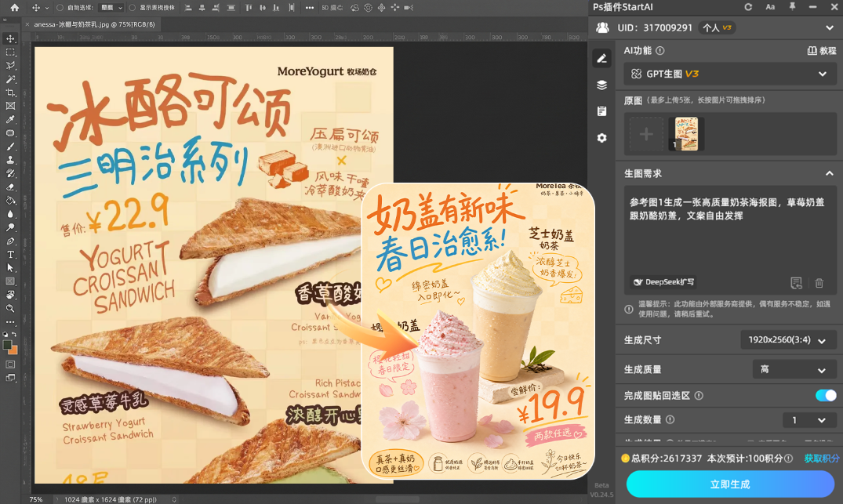Toggle 完成图贴回选区 switch
This screenshot has height=504, width=843.
[826, 396]
